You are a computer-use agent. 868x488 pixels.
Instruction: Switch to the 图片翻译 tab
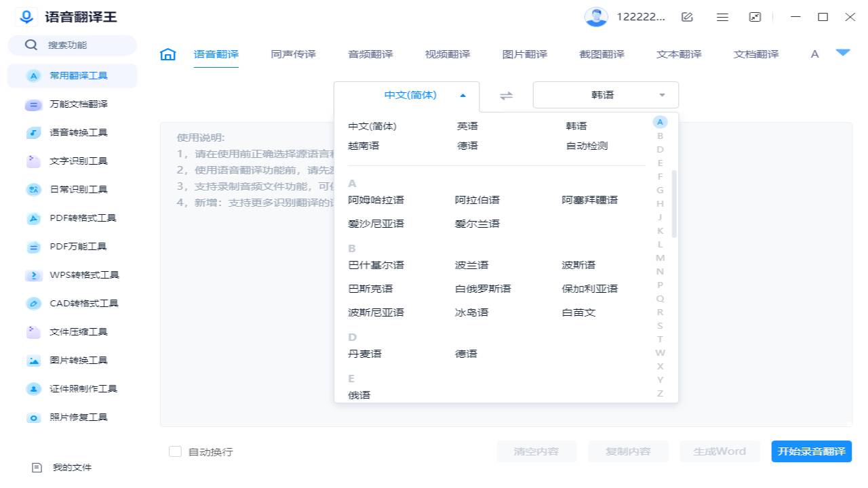point(524,54)
